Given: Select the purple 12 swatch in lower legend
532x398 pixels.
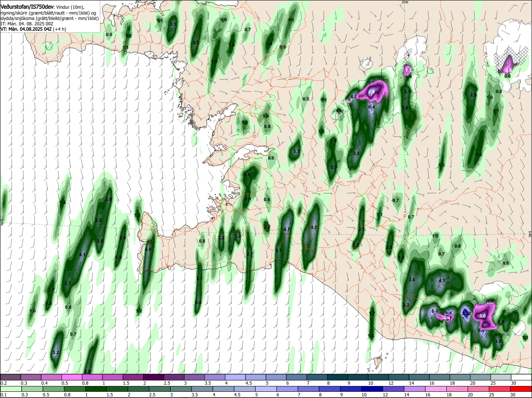Looking at the screenshot, I should pos(394,389).
